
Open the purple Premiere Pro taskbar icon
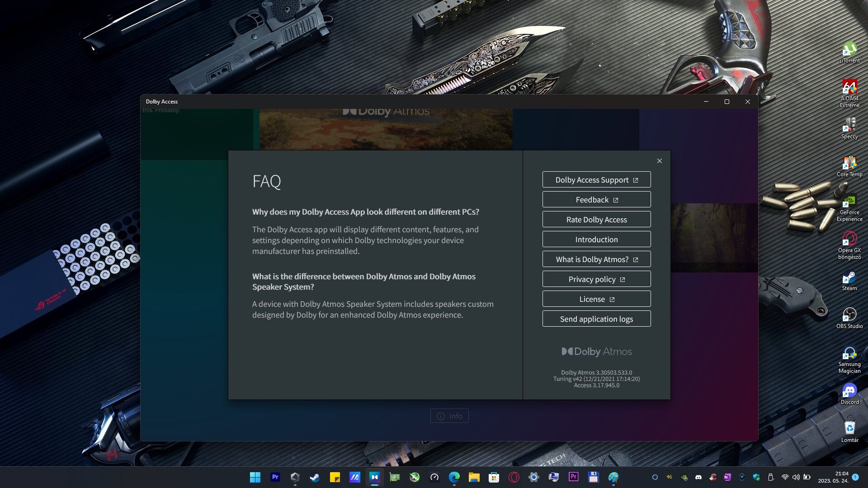tap(573, 477)
